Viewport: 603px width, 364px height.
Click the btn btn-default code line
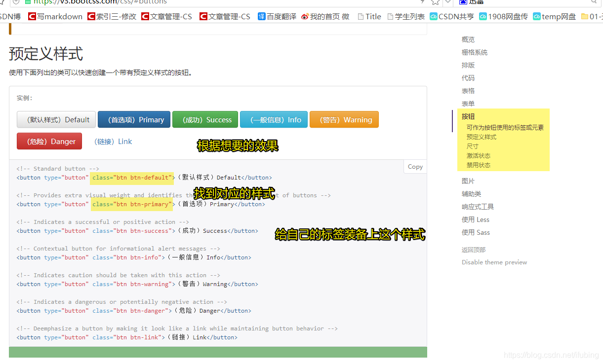click(144, 177)
